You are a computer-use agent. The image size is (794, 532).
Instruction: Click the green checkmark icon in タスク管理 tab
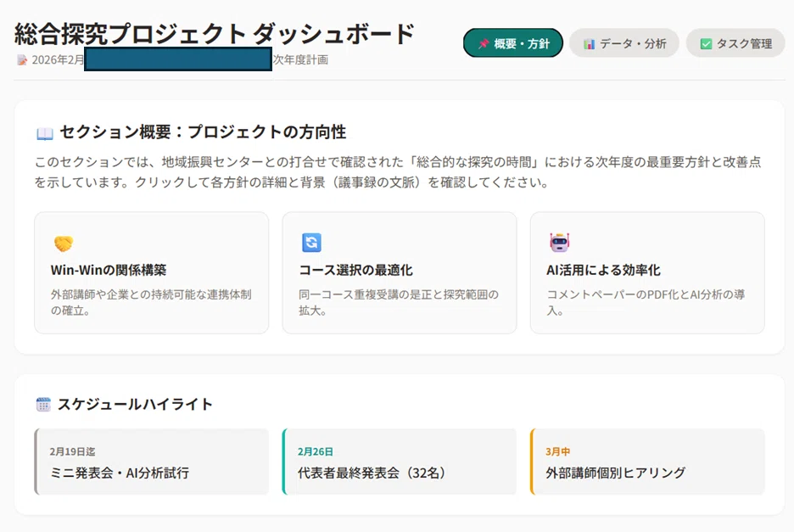(706, 44)
